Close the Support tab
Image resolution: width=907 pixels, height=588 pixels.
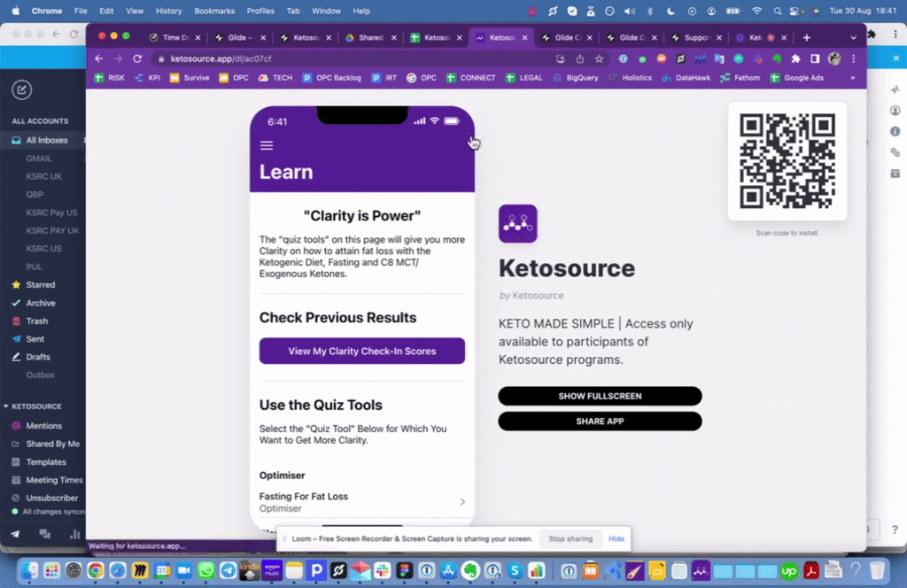[x=719, y=37]
